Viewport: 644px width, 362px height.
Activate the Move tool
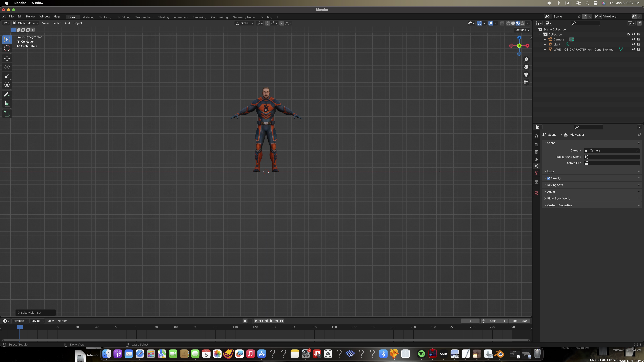point(7,58)
